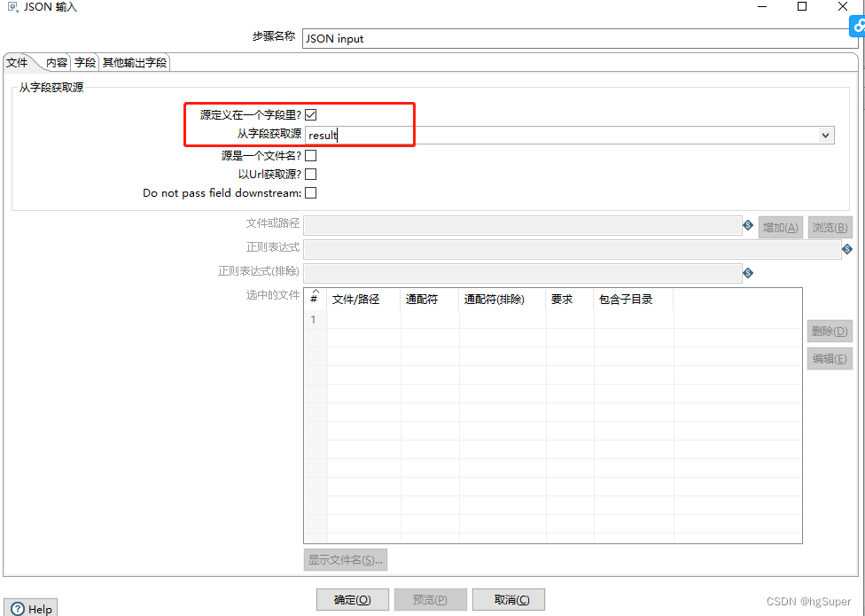Check the 以Url获取源? checkbox
This screenshot has height=616, width=865.
[x=311, y=174]
